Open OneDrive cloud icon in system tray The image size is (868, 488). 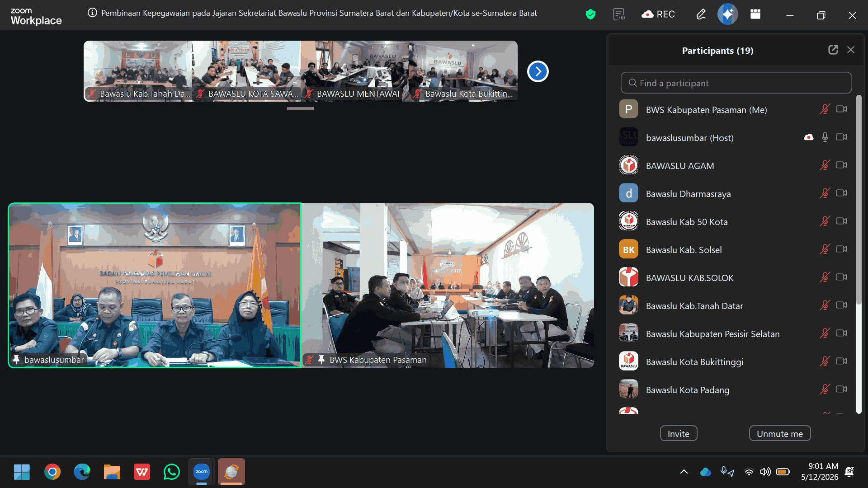point(705,472)
